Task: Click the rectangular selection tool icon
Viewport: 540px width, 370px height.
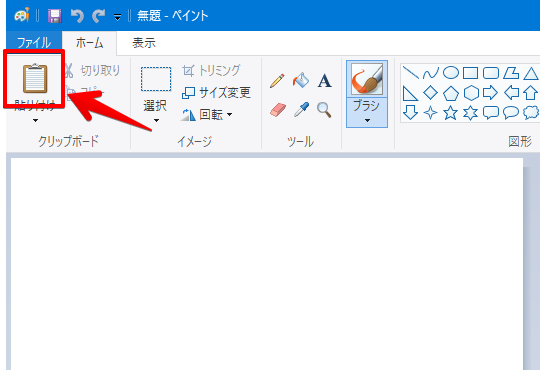Action: [x=156, y=79]
